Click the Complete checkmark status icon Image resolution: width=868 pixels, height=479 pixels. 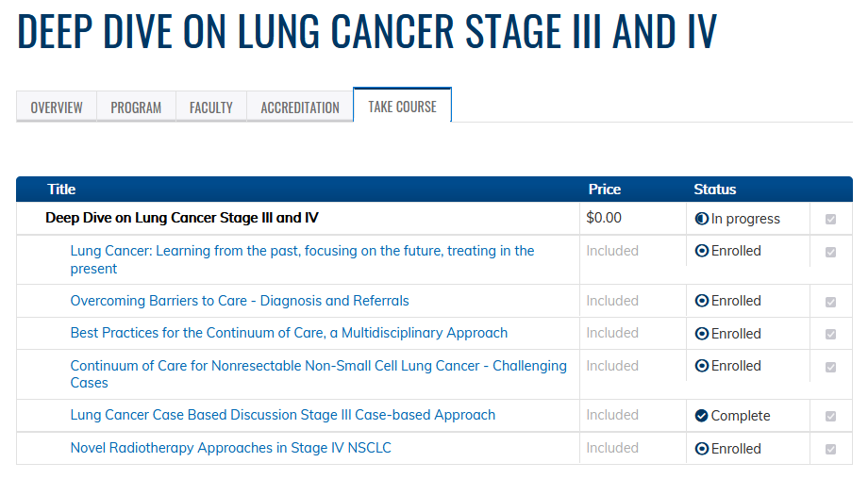pos(701,416)
